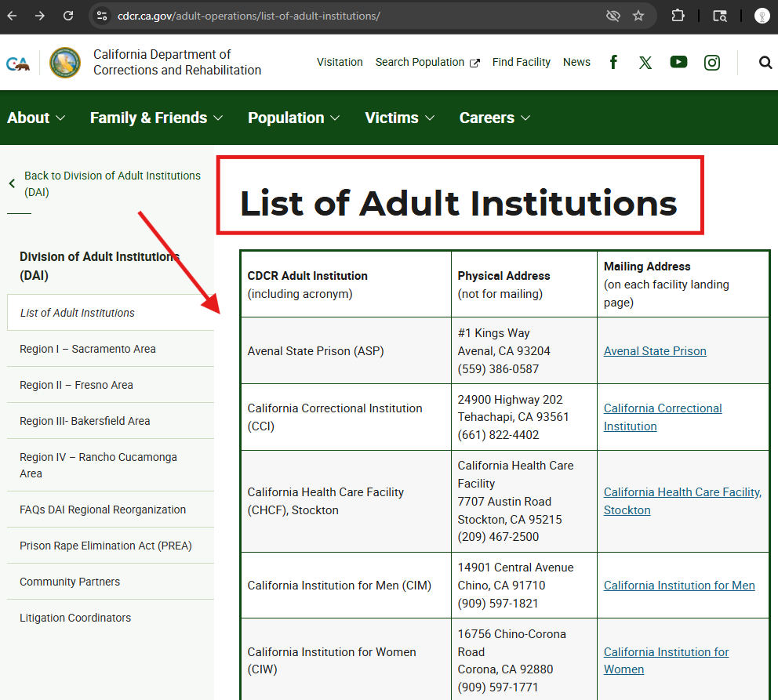Open the browser profile avatar
Viewport: 778px width, 700px height.
point(762,16)
